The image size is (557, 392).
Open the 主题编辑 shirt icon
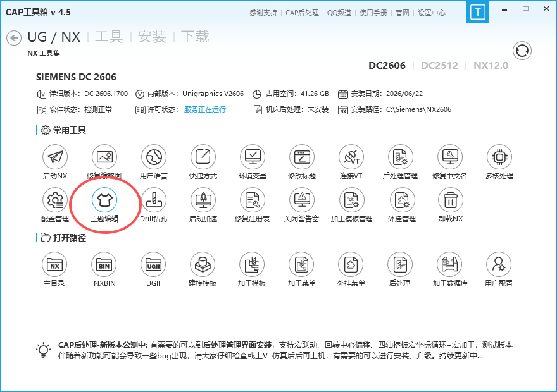pyautogui.click(x=104, y=200)
